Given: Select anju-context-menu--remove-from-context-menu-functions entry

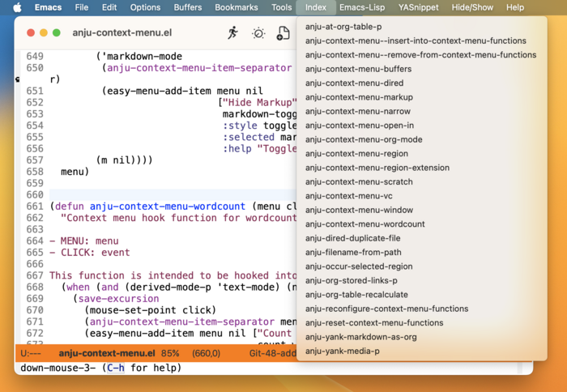Looking at the screenshot, I should 422,55.
